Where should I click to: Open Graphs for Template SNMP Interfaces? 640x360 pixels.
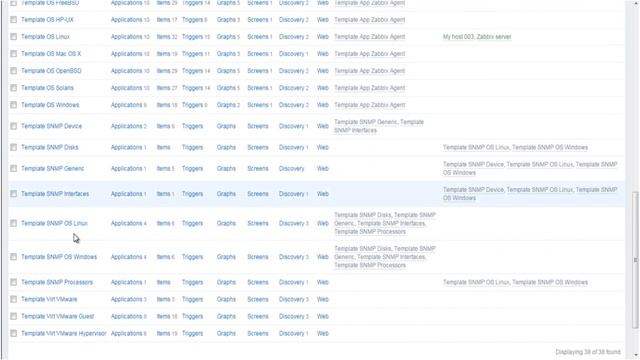226,194
